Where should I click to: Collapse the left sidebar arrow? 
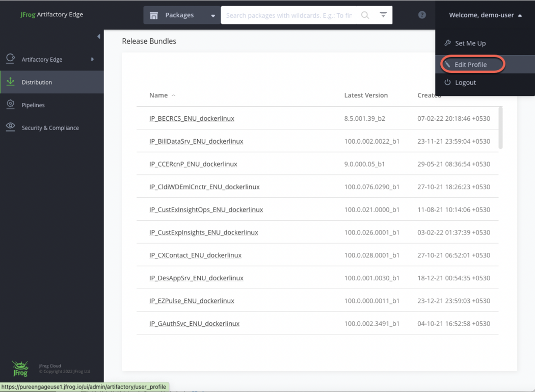[99, 36]
